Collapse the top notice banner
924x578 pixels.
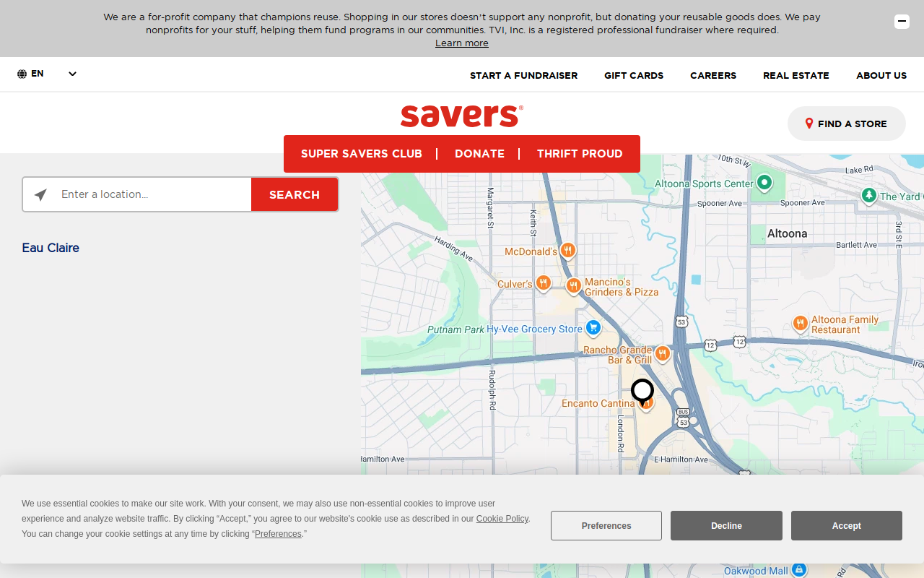pyautogui.click(x=902, y=22)
